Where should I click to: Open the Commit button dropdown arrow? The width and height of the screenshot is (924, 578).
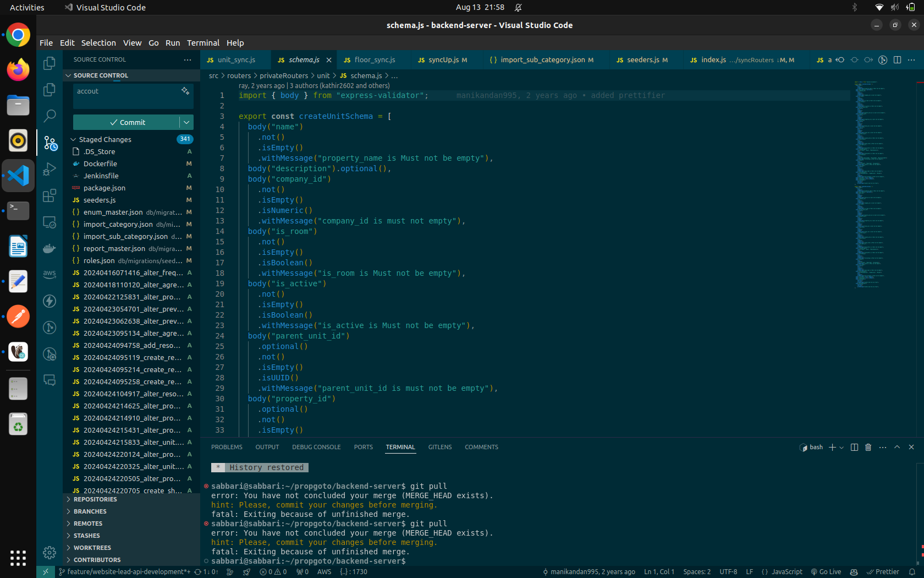point(186,122)
